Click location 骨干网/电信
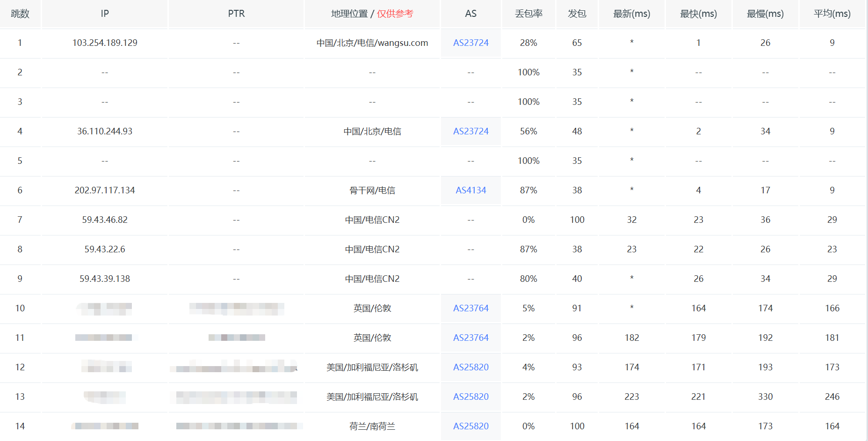Screen dimensions: 868x441 tap(372, 190)
